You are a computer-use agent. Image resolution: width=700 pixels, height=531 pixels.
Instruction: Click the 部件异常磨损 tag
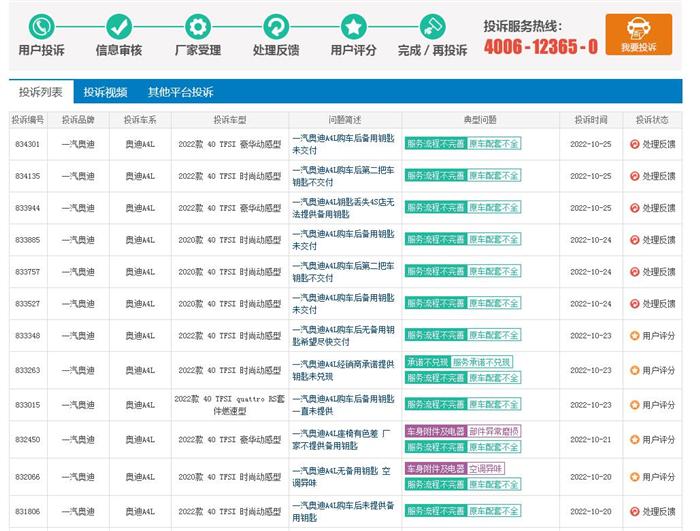pos(494,431)
